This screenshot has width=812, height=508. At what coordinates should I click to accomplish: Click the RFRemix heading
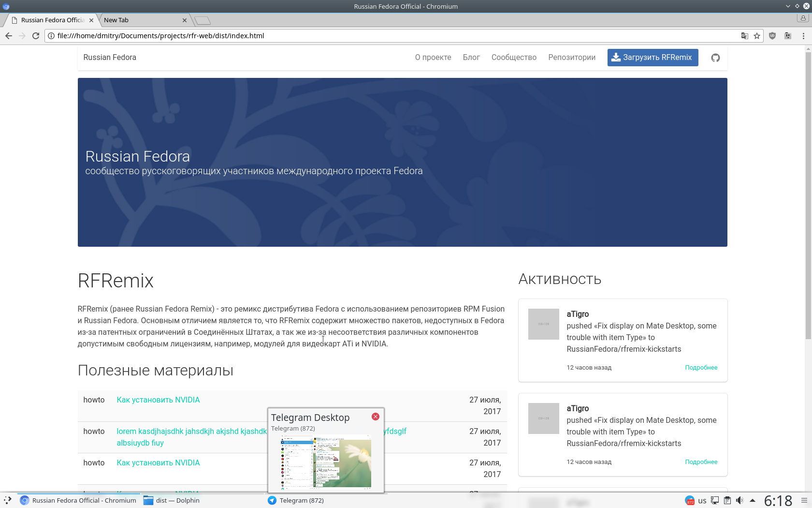click(x=116, y=281)
